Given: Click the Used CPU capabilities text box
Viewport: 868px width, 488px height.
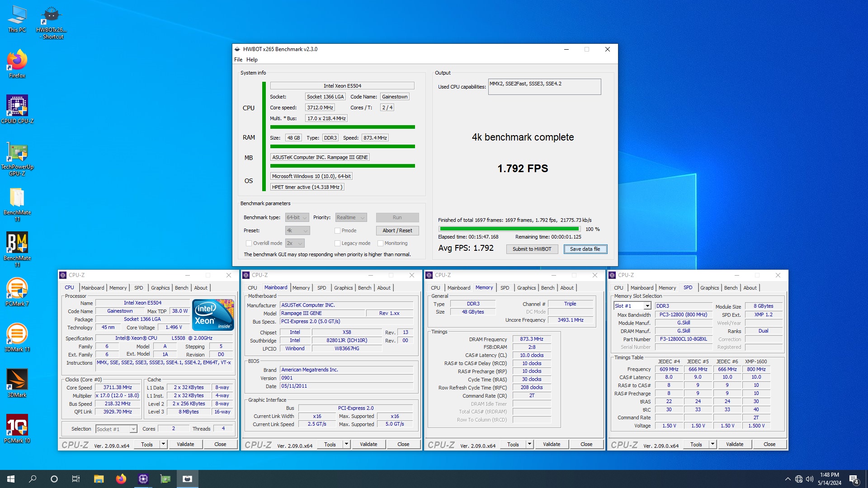Looking at the screenshot, I should [545, 87].
